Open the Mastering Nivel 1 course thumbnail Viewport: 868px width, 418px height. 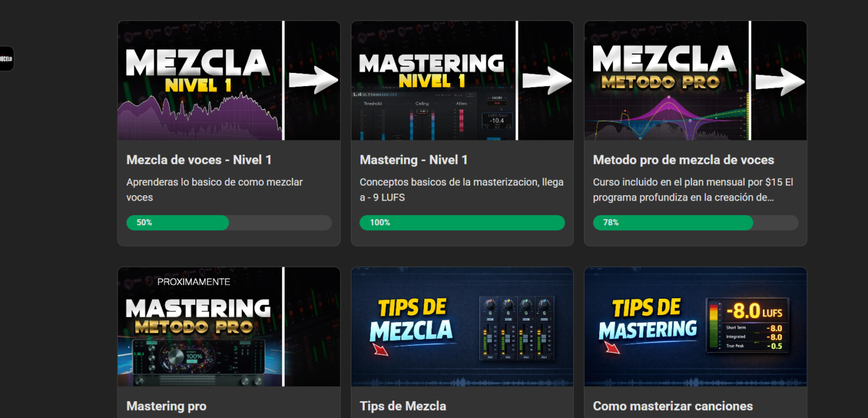[x=462, y=81]
